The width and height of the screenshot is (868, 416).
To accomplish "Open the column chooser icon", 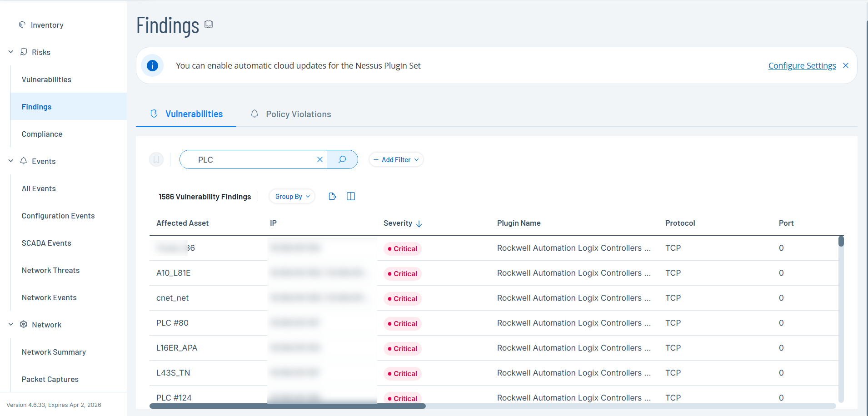I will tap(350, 196).
